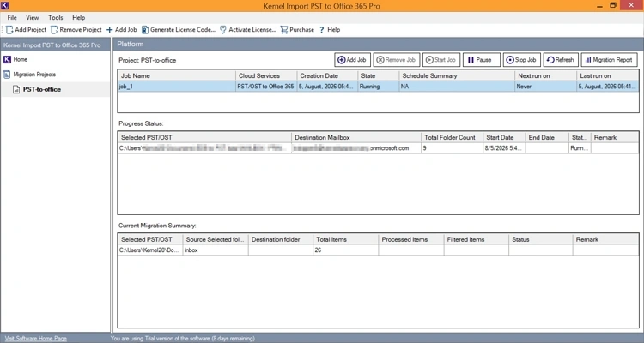644x343 pixels.
Task: Click the State column header in job table
Action: coord(378,76)
